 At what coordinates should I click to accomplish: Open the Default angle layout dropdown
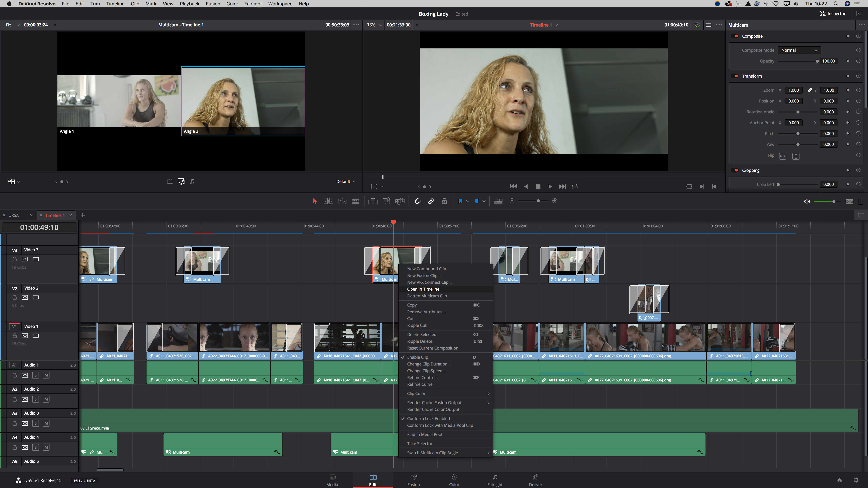tap(346, 181)
